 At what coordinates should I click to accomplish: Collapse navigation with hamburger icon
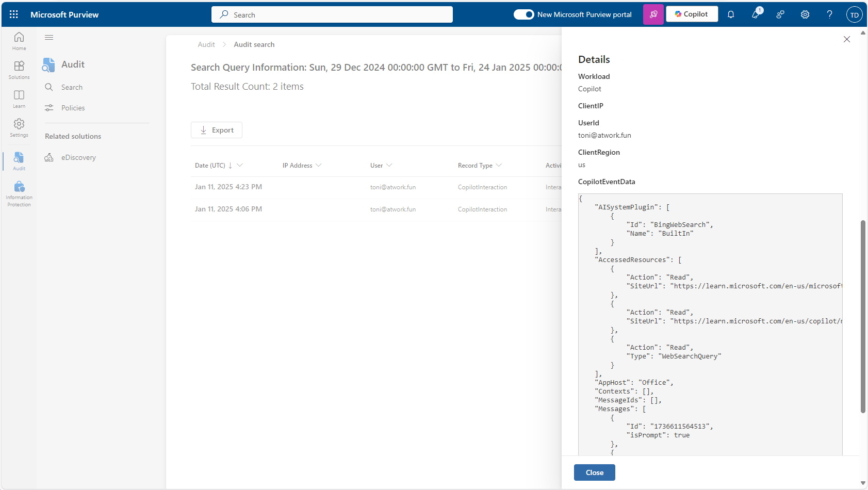49,37
